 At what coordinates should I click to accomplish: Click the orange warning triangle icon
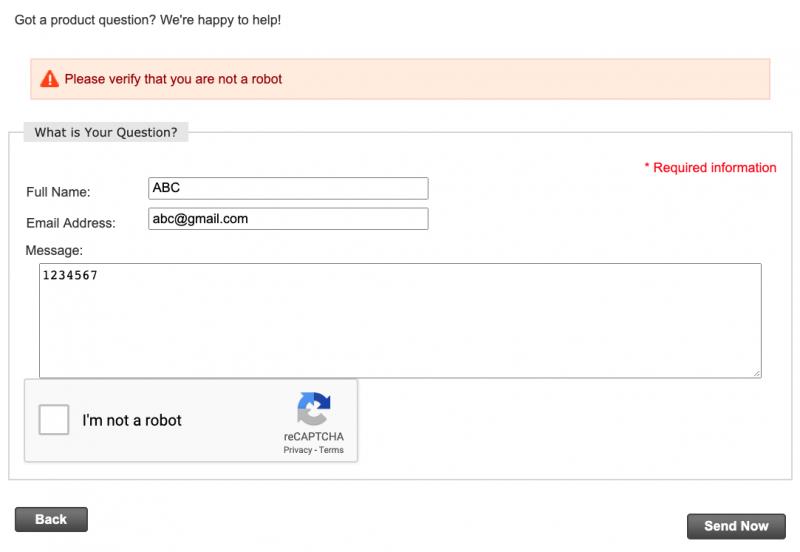[49, 79]
